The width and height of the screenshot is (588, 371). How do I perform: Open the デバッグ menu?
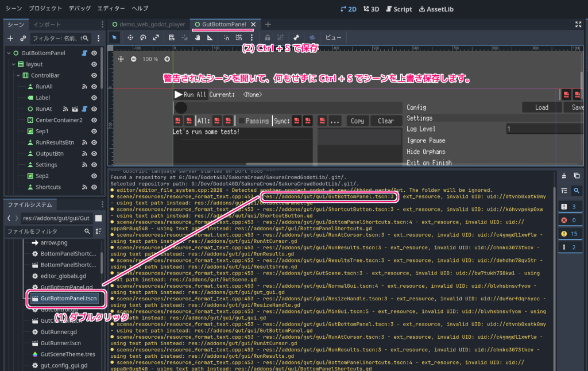[79, 8]
